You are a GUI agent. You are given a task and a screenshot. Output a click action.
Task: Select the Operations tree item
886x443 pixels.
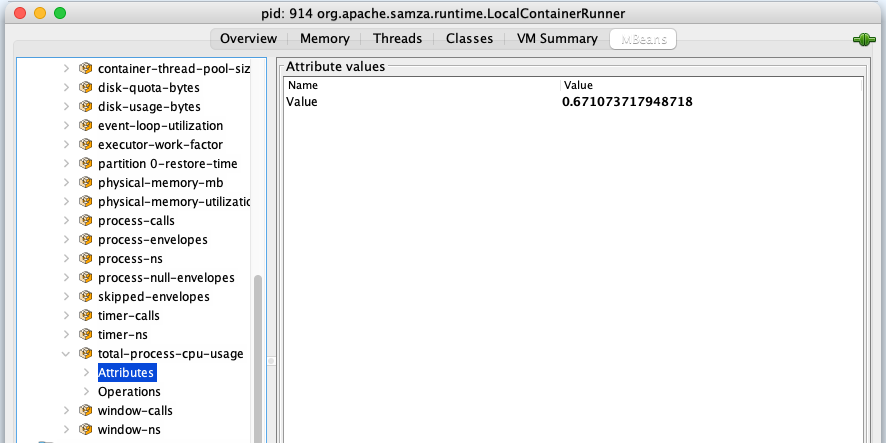coord(129,392)
